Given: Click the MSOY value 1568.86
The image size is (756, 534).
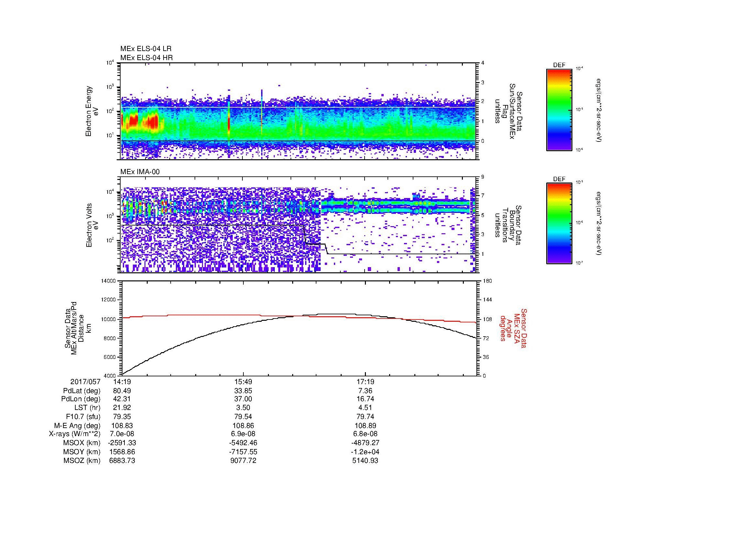Looking at the screenshot, I should tap(122, 452).
